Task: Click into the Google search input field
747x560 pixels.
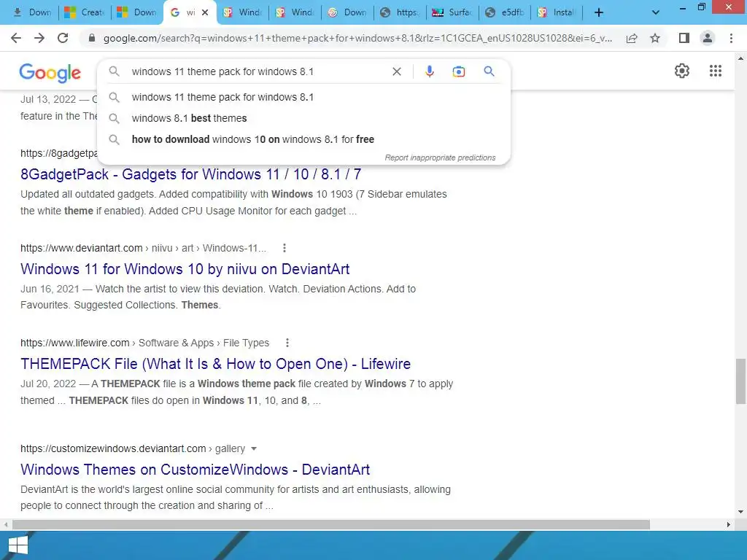Action: 258,71
